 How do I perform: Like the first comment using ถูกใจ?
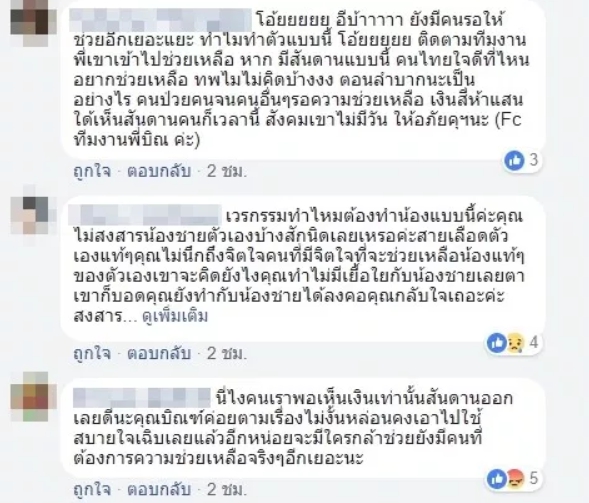click(92, 171)
